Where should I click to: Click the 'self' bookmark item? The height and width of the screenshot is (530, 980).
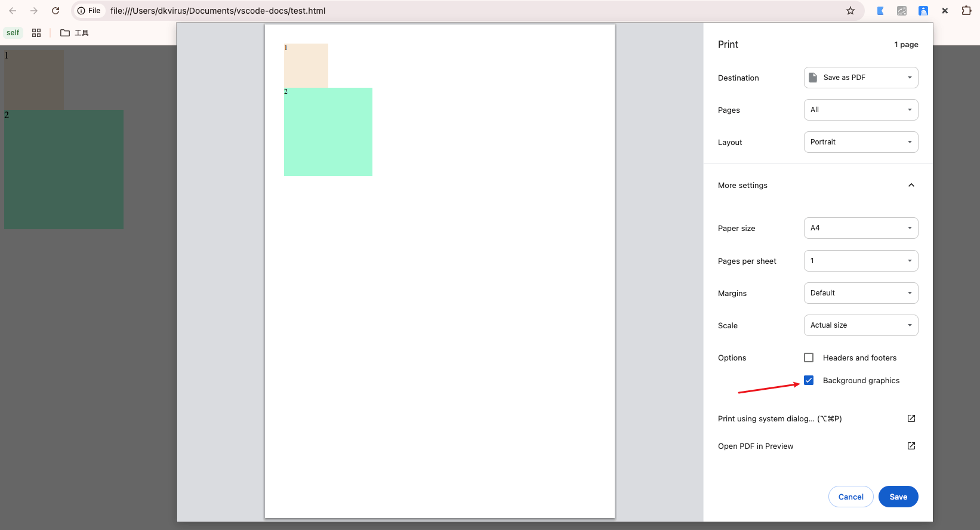[x=13, y=33]
